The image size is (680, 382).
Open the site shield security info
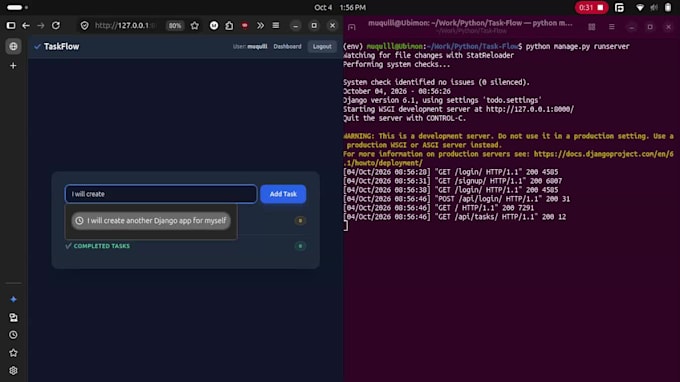click(x=85, y=26)
